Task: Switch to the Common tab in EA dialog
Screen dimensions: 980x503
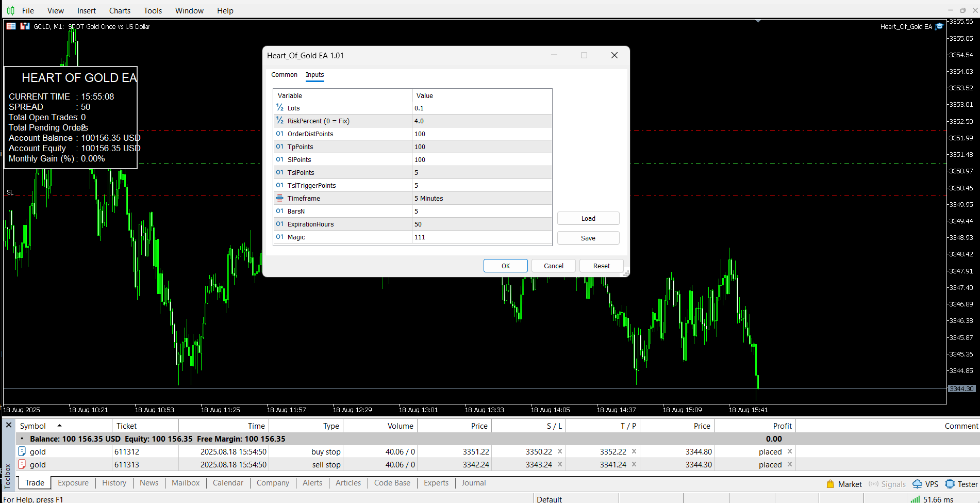Action: [284, 75]
